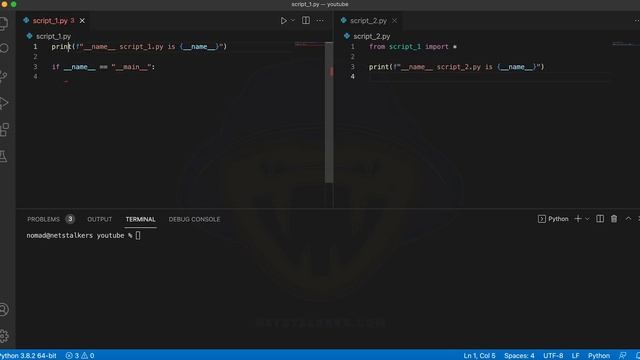
Task: Click line number 4 in script_2.py
Action: pyautogui.click(x=353, y=77)
